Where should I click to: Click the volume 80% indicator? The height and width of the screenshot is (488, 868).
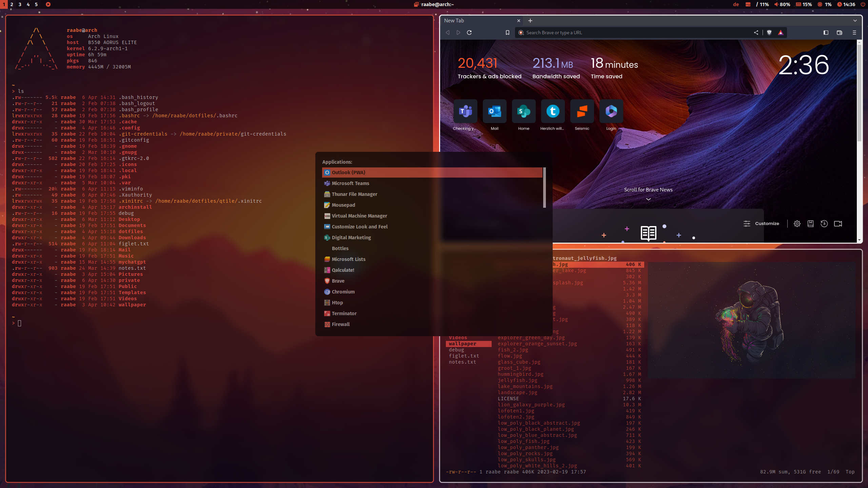[782, 4]
